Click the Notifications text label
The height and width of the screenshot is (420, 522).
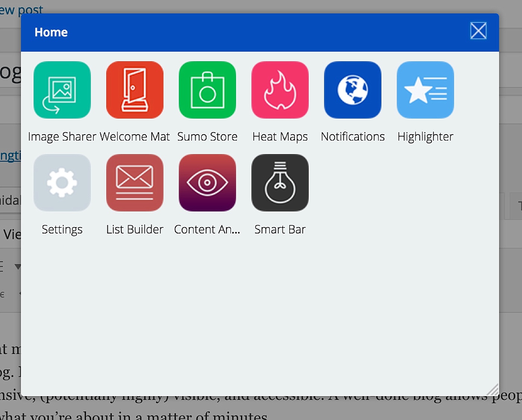pyautogui.click(x=353, y=137)
